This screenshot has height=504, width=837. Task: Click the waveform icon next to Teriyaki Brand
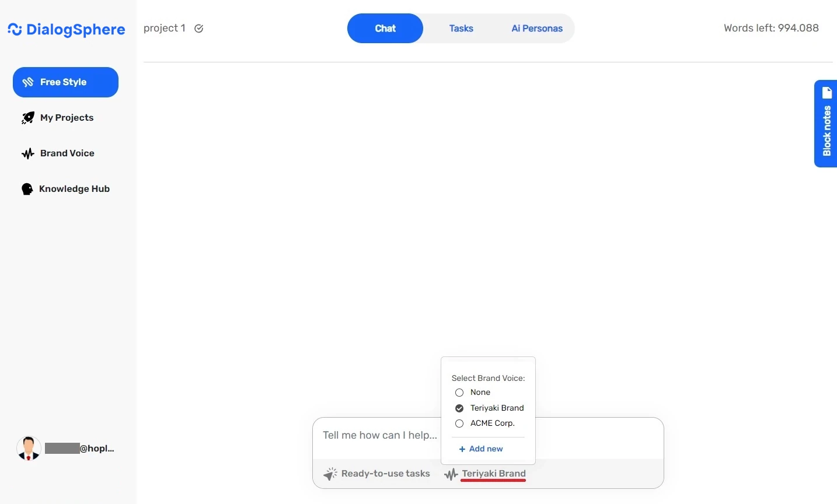coord(451,474)
